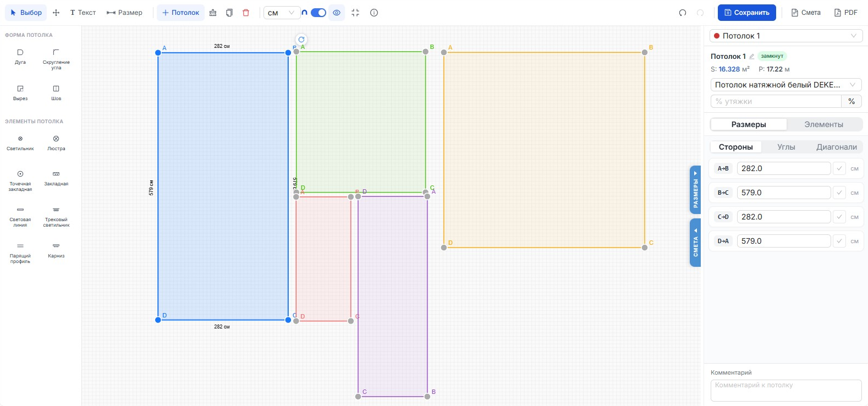Open the Углы tab
Viewport: 868px width, 406px height.
click(x=786, y=147)
